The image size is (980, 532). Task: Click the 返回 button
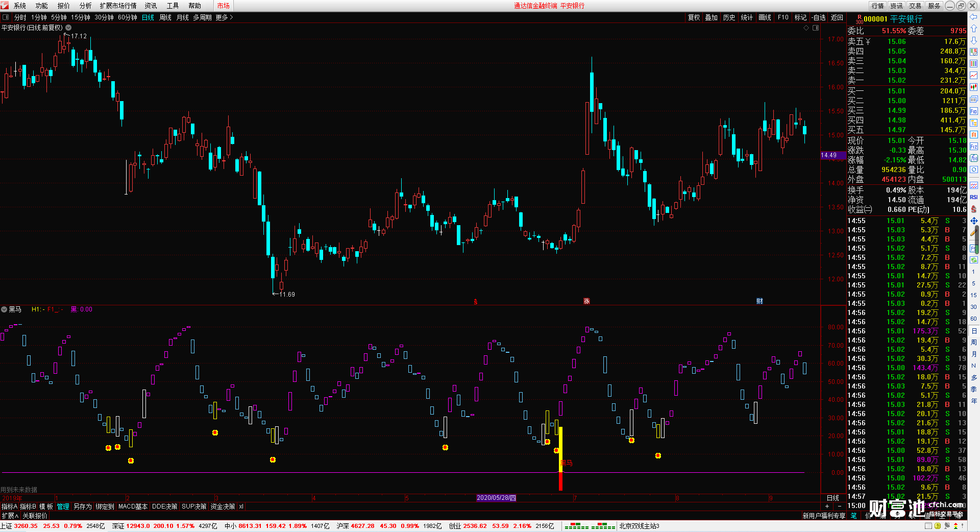point(837,17)
